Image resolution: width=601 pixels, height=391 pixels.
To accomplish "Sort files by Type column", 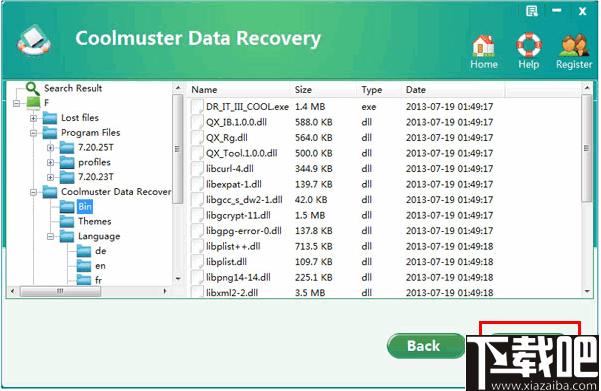I will (379, 90).
